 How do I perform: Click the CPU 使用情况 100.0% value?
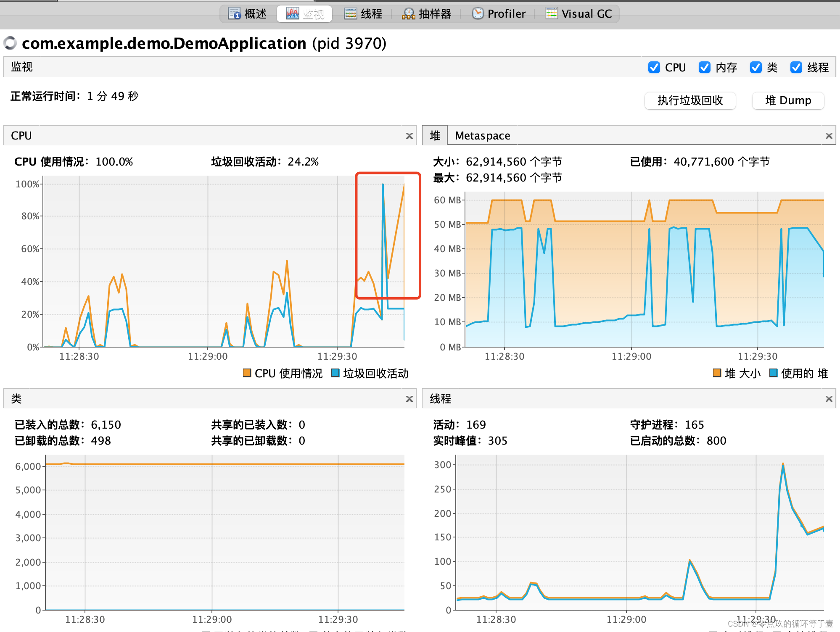pyautogui.click(x=114, y=162)
